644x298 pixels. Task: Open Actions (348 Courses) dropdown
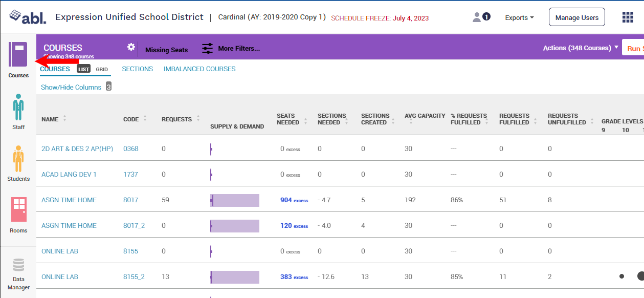tap(581, 48)
